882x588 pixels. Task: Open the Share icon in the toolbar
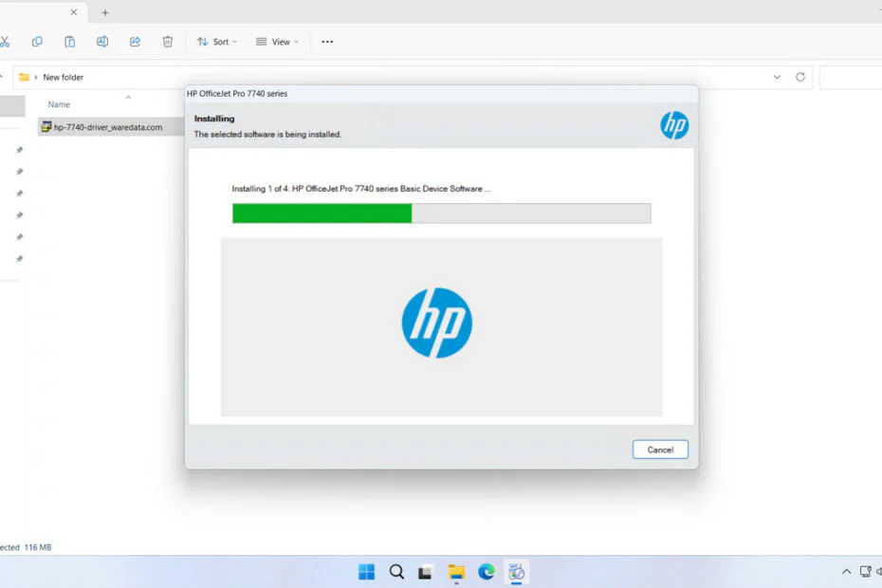click(135, 42)
